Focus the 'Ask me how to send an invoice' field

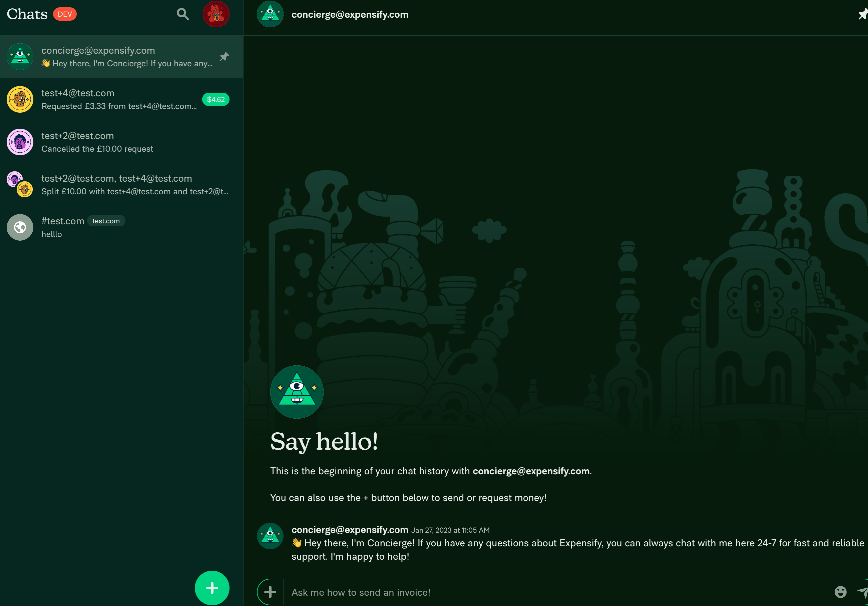point(529,592)
